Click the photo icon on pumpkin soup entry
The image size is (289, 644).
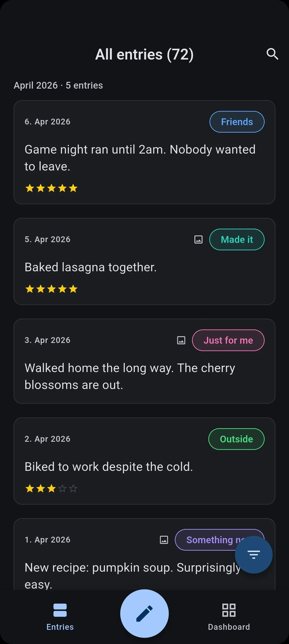(164, 540)
